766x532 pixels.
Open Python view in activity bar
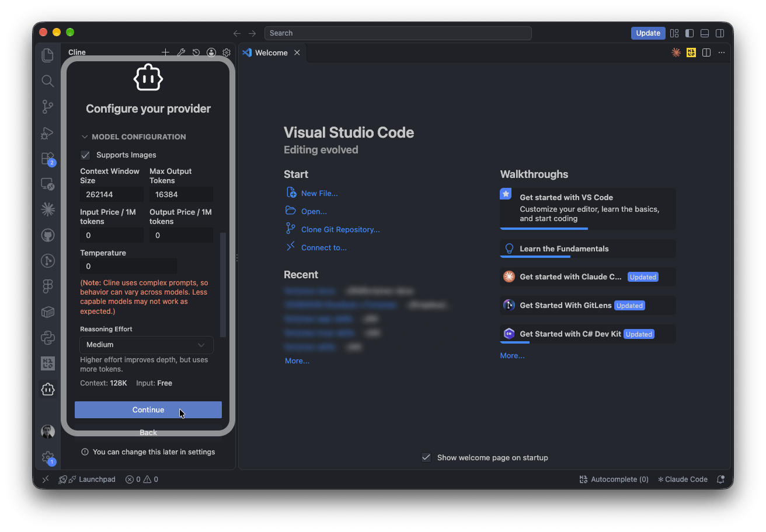click(48, 337)
